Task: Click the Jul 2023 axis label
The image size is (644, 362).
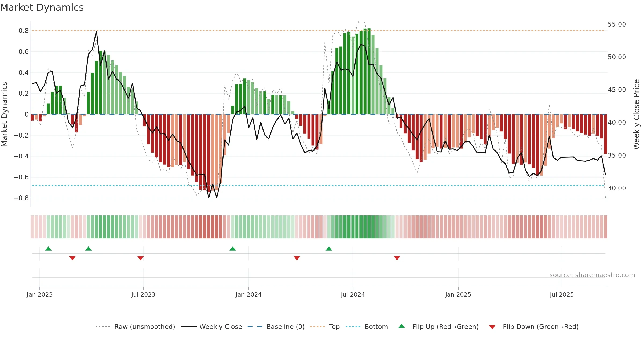Action: coord(143,294)
